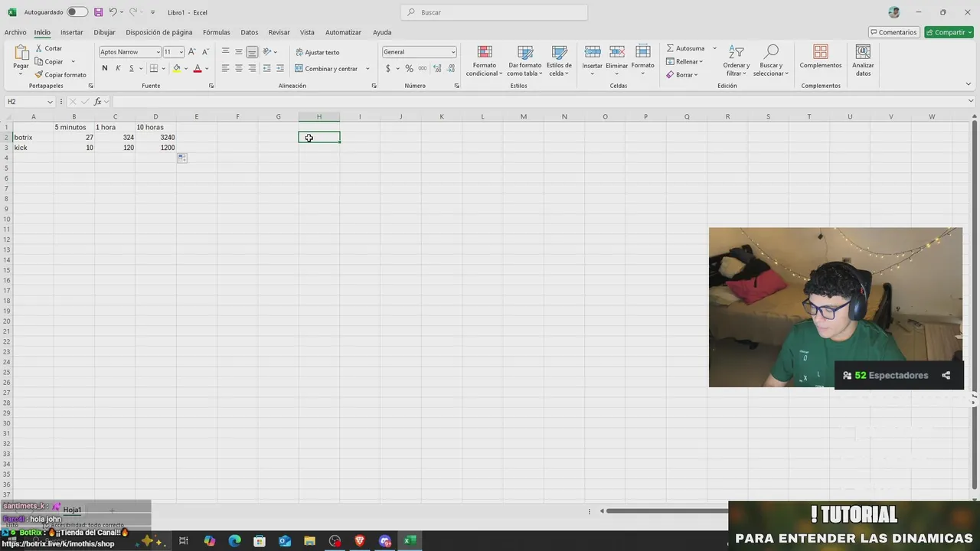Expand the Autosuma dropdown arrow
Screen dimensions: 980x551
714,48
